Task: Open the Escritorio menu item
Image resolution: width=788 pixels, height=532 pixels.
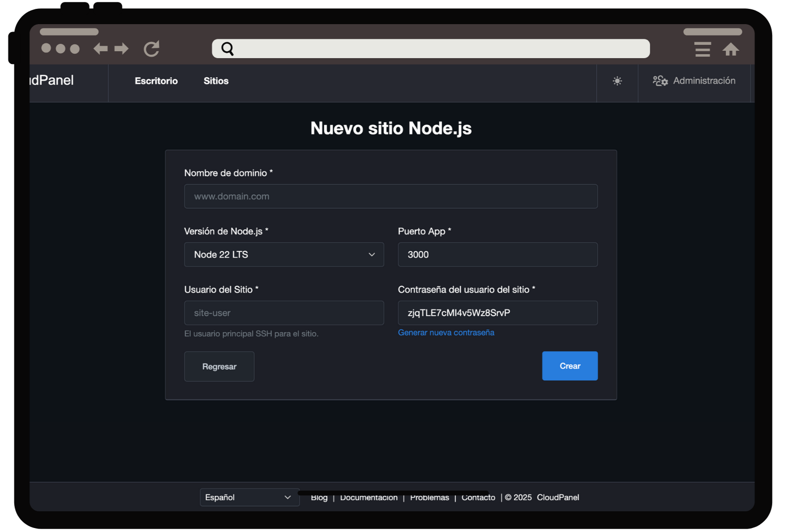Action: click(x=156, y=81)
